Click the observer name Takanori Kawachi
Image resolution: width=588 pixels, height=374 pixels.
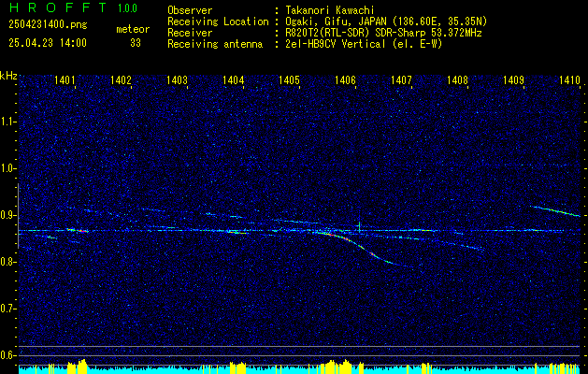(x=328, y=10)
